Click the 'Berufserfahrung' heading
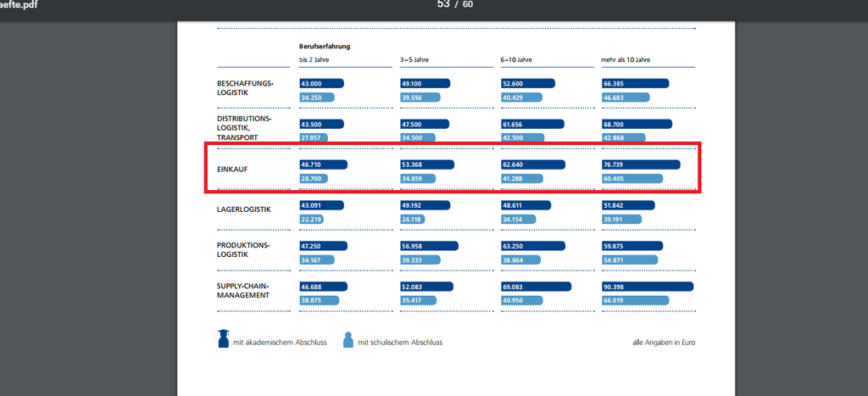Screen dimensions: 868x396 (325, 47)
